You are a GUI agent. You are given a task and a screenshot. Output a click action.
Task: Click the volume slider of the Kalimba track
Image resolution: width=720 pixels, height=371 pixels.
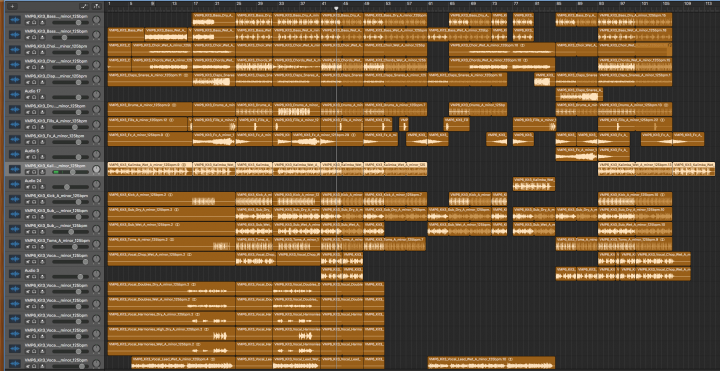70,172
